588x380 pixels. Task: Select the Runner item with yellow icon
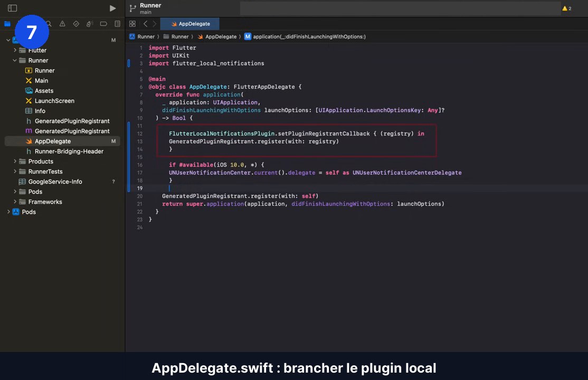pyautogui.click(x=62, y=71)
